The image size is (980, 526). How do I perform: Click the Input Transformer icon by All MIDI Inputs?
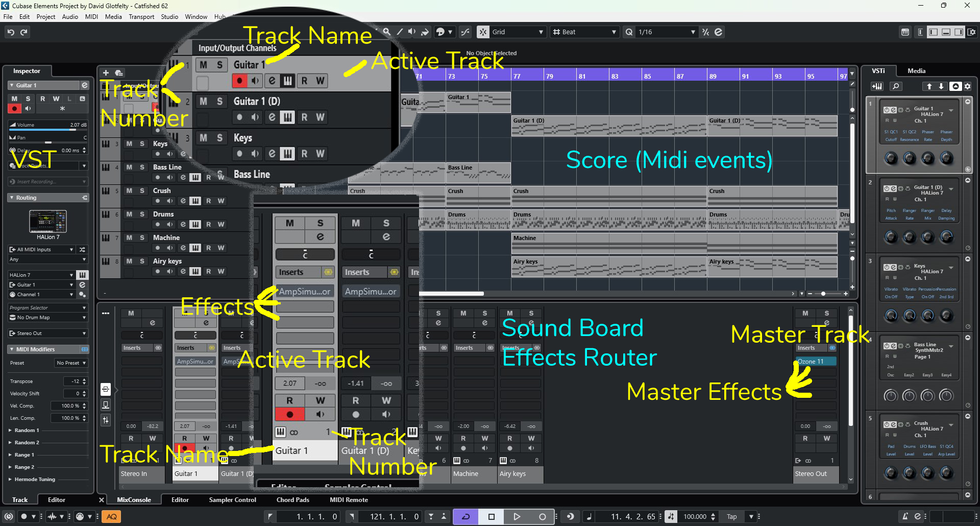click(x=82, y=249)
